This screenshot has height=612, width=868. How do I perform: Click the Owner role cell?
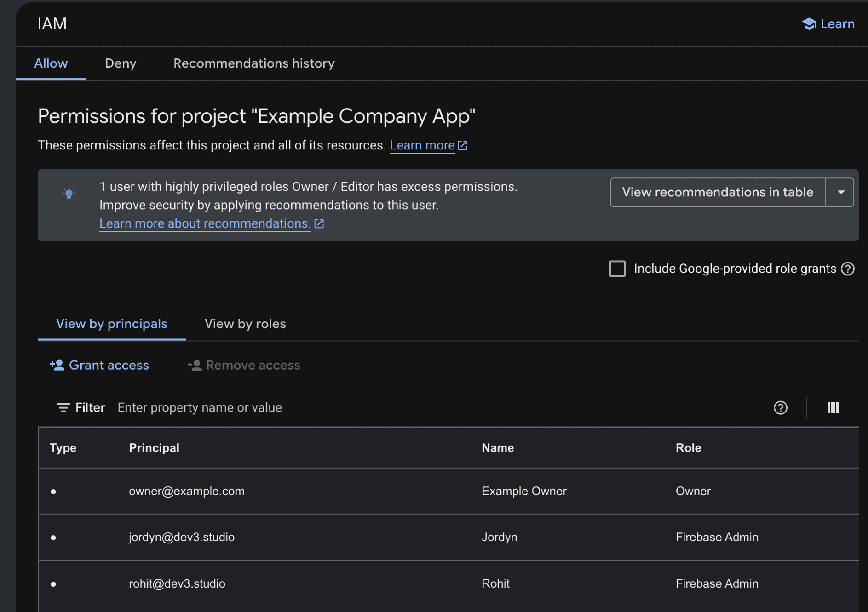(693, 491)
